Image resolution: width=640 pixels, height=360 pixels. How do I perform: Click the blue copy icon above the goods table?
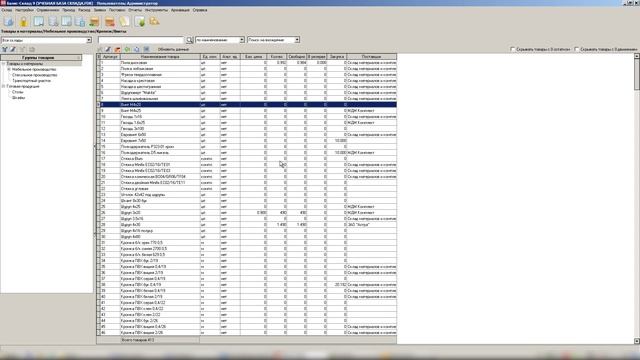click(137, 49)
